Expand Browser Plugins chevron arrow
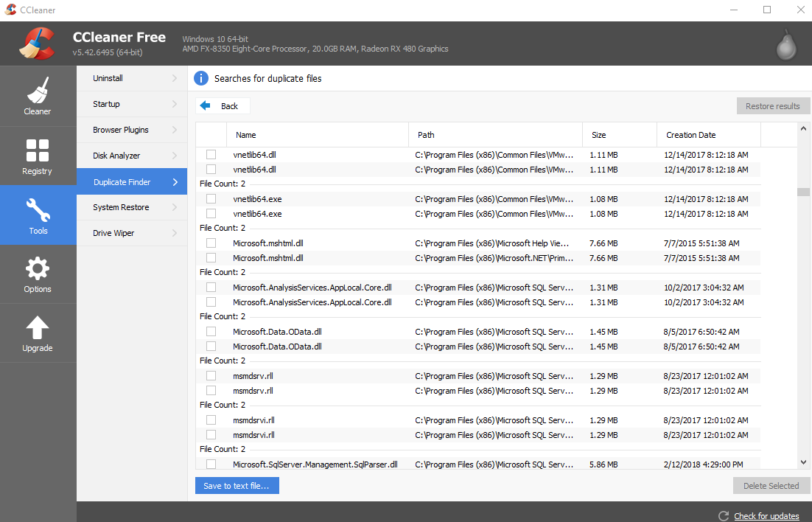Screen dimensions: 812x522 [x=175, y=130]
